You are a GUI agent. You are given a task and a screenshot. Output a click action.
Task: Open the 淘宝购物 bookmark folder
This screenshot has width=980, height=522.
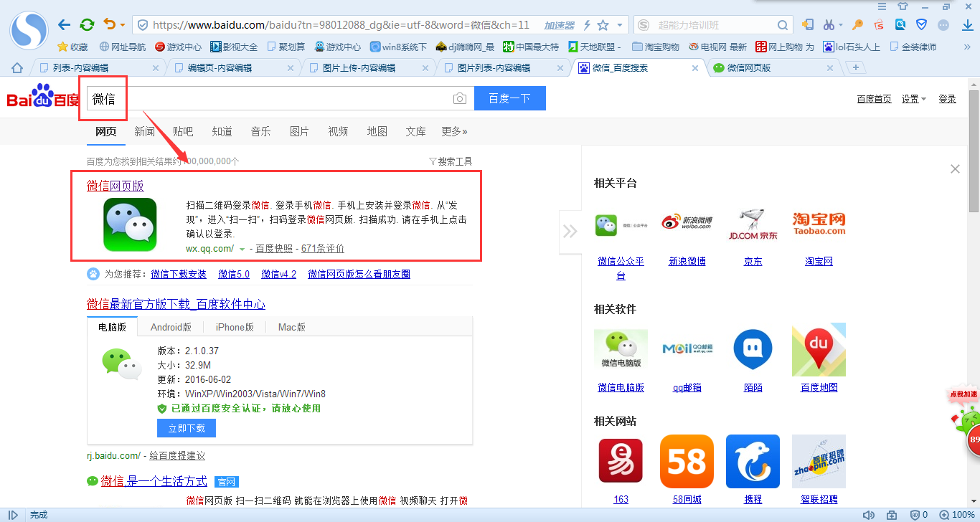point(656,47)
